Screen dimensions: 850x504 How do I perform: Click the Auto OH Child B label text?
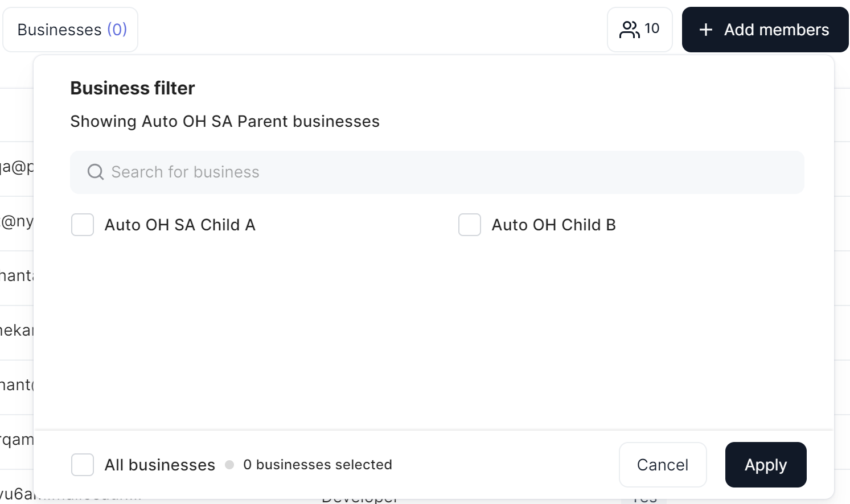coord(553,225)
